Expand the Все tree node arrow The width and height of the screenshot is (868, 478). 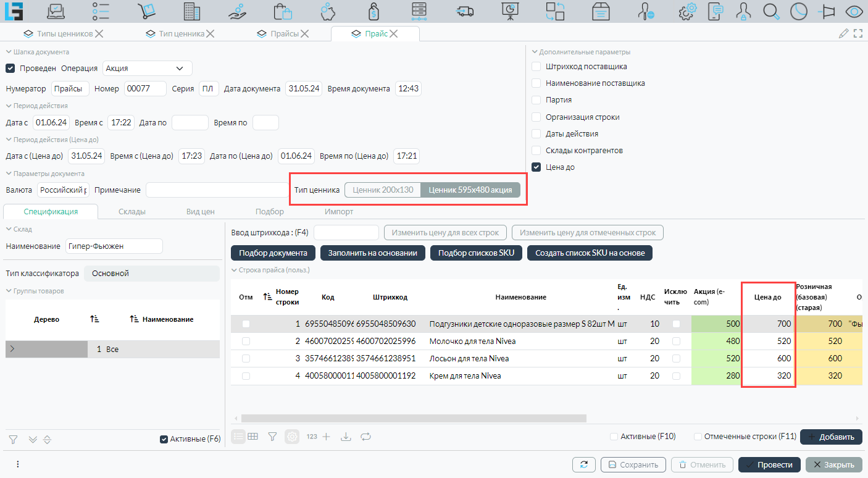tap(12, 349)
